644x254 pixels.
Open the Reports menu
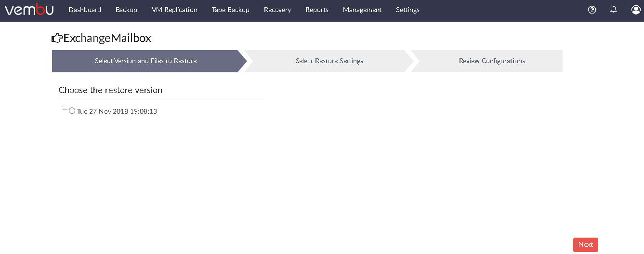tap(317, 10)
